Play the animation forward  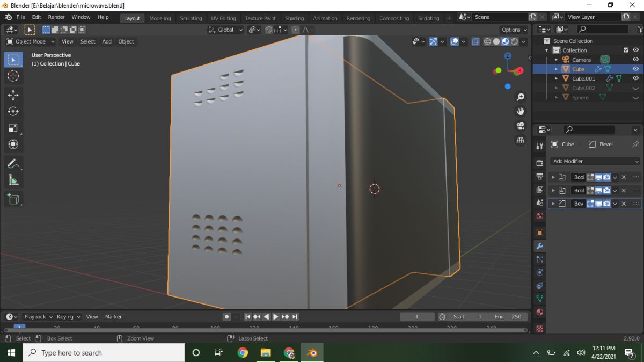point(276,317)
